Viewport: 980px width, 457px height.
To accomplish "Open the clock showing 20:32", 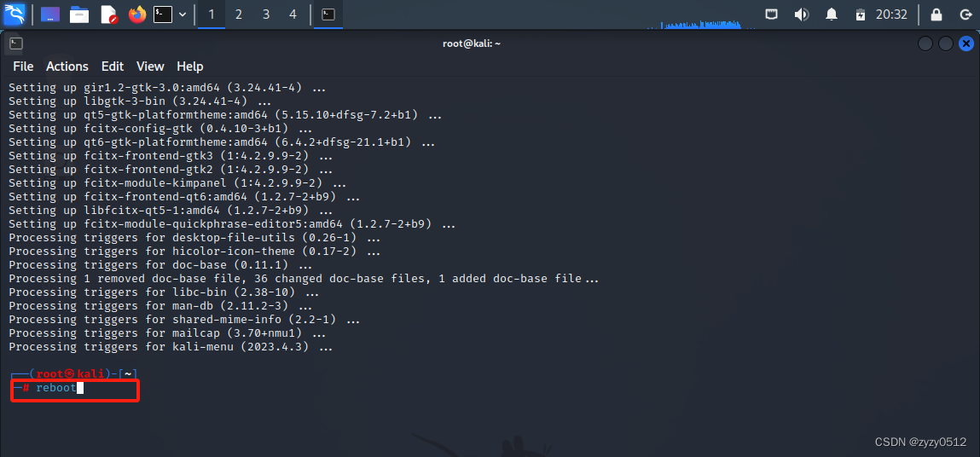I will coord(891,14).
